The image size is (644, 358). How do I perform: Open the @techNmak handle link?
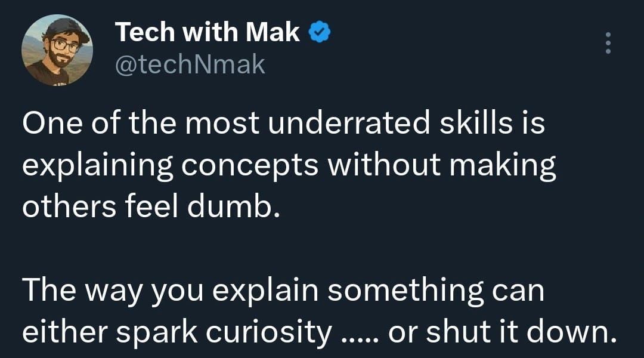click(190, 63)
